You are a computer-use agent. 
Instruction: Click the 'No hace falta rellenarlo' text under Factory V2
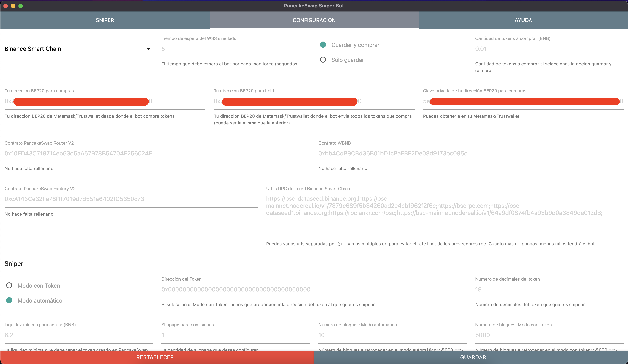click(29, 214)
